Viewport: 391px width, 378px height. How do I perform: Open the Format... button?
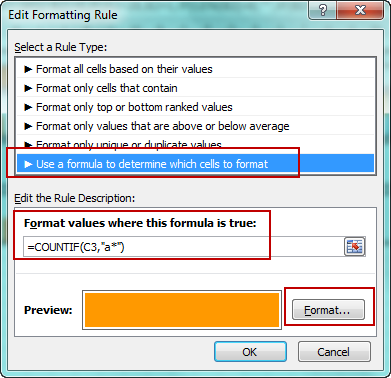coord(328,310)
